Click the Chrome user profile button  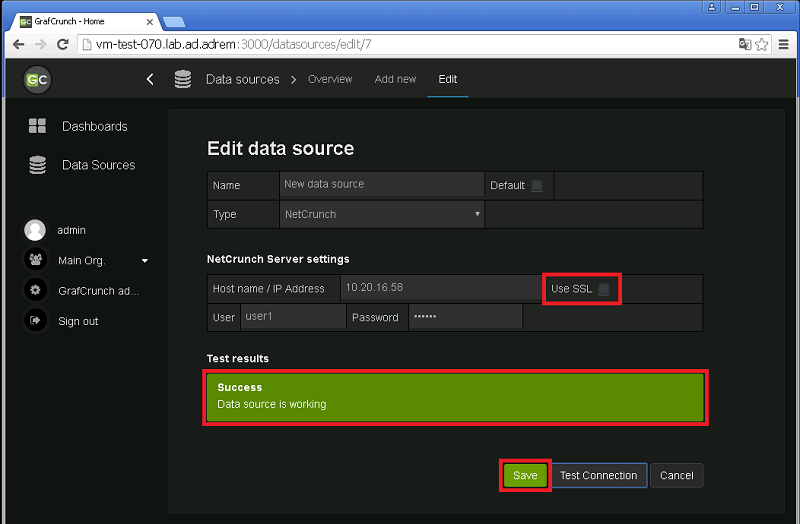click(x=711, y=7)
